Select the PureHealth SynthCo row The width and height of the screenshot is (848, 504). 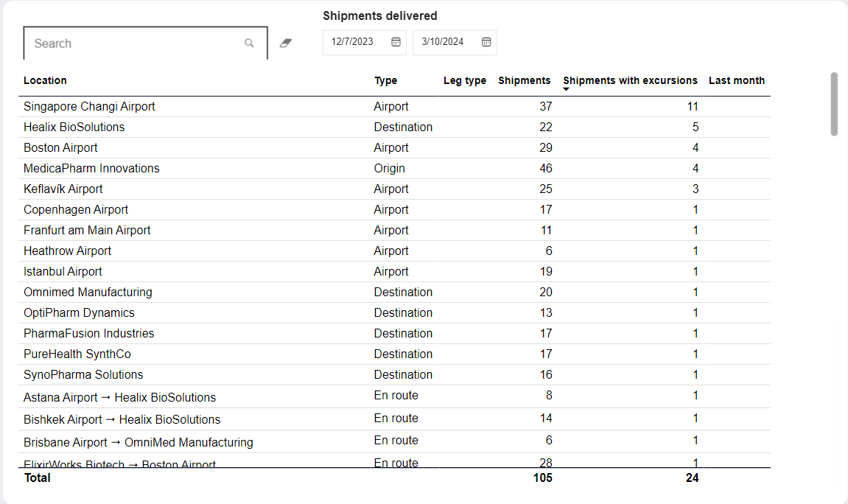point(394,354)
